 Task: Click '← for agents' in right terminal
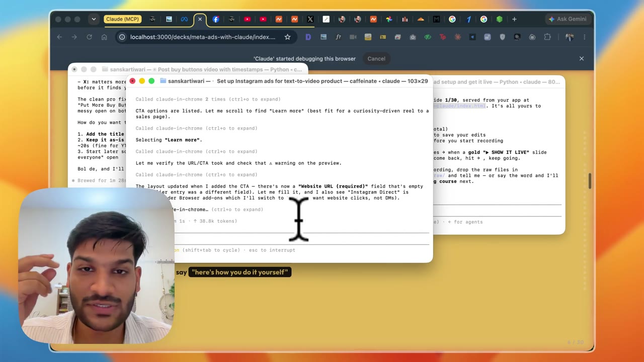point(465,222)
